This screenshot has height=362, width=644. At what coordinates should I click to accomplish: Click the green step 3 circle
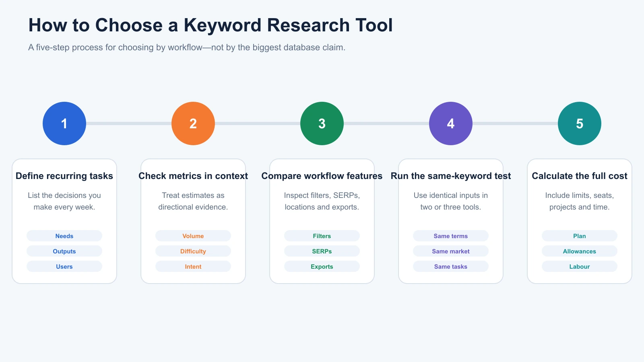322,123
